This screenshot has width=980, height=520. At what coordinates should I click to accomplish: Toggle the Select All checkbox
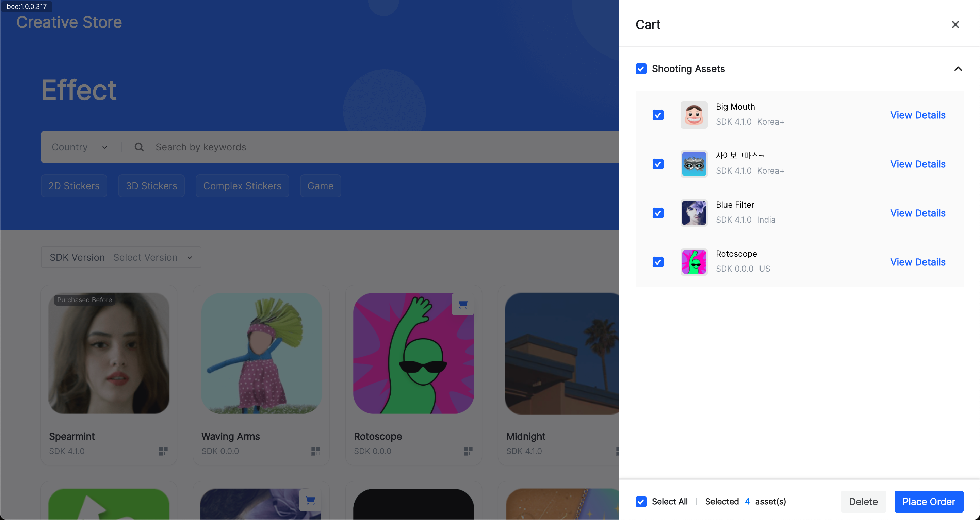click(641, 501)
